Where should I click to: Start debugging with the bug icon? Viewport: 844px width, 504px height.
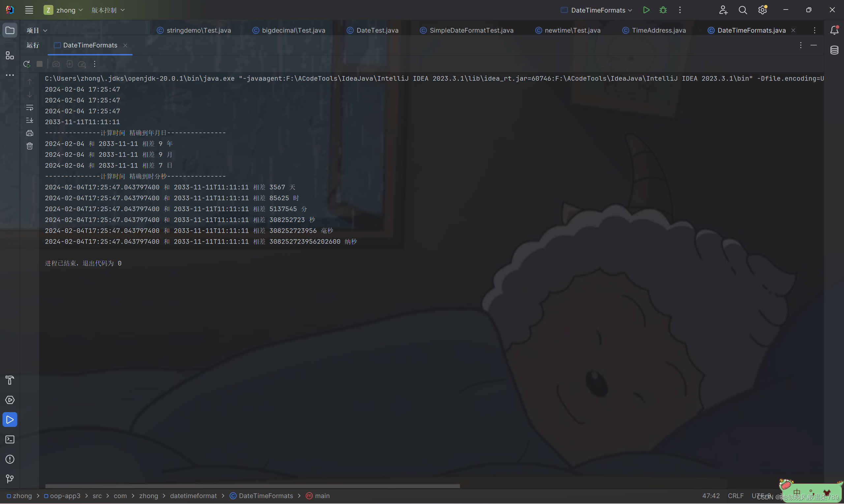coord(663,10)
